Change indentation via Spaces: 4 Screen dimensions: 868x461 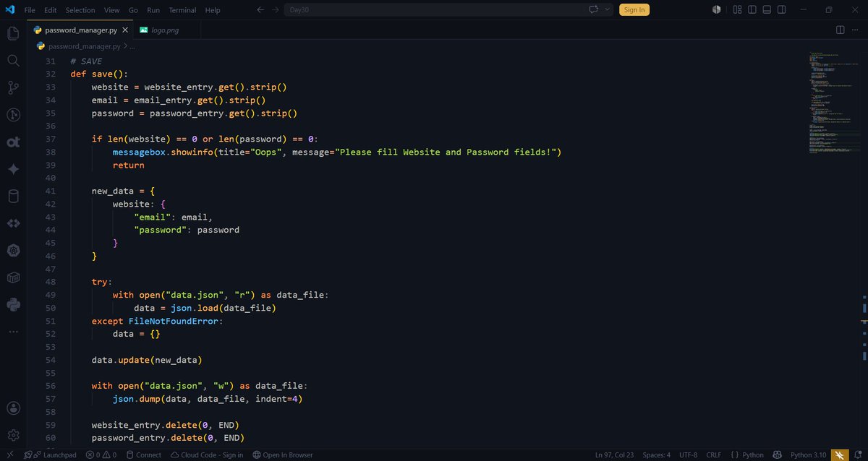657,454
